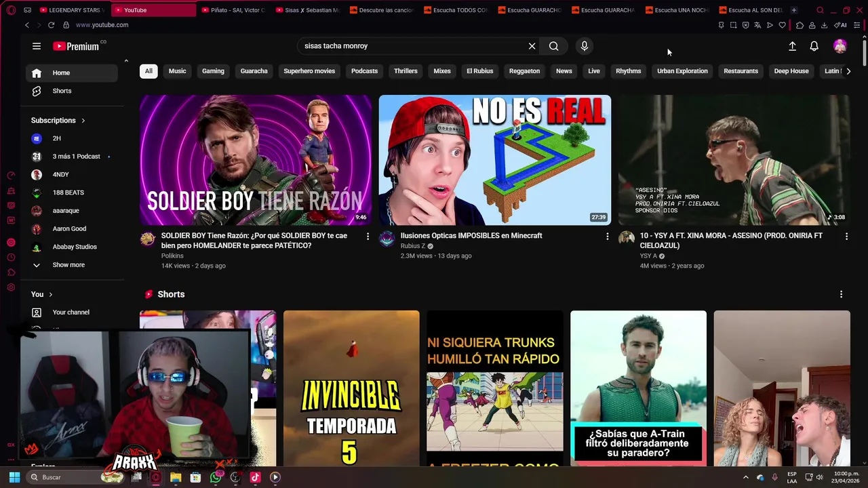Show more filter chips with the right arrow
This screenshot has width=868, height=488.
[848, 71]
